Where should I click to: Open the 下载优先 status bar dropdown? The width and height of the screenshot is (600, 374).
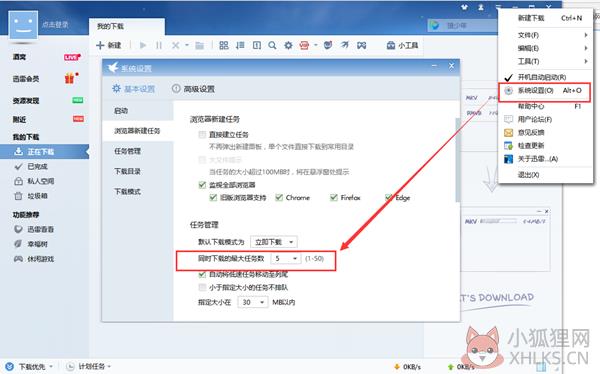29,366
